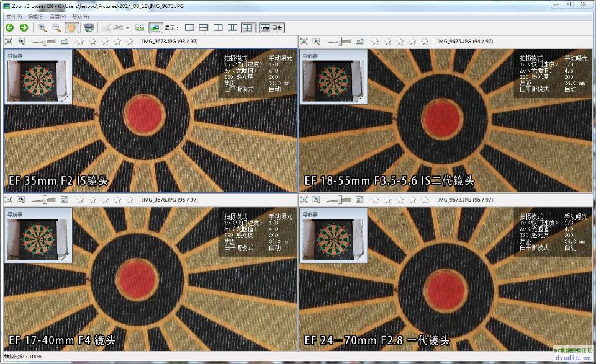
Task: Rate IMG_9678.JPG three stars
Action: pyautogui.click(x=400, y=200)
